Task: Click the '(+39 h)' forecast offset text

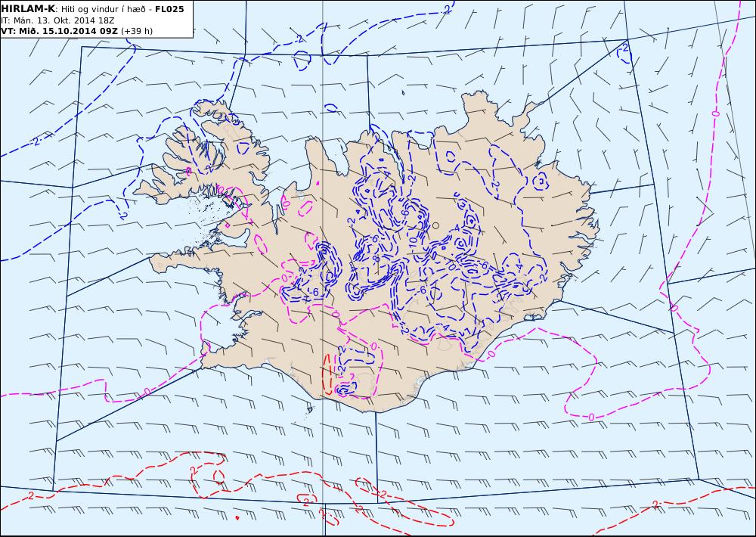Action: (x=136, y=31)
